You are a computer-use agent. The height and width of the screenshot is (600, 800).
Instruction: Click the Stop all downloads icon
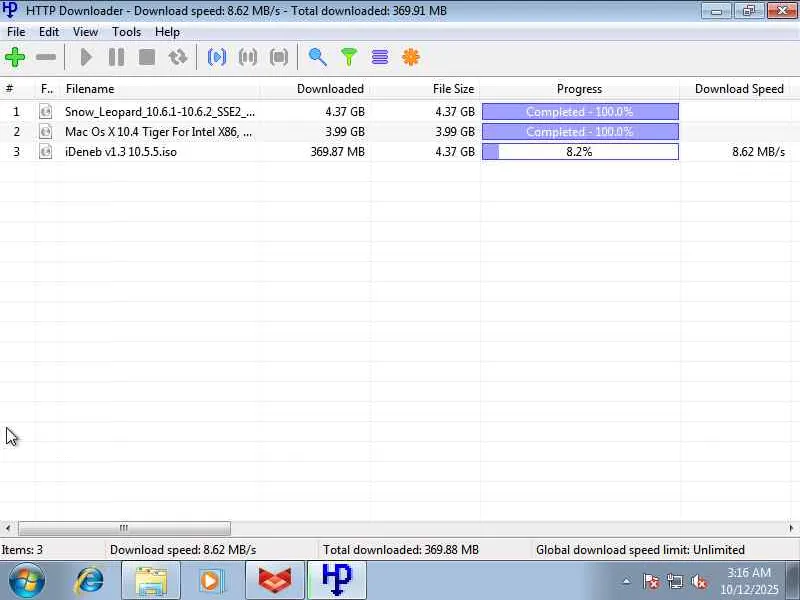[x=279, y=57]
